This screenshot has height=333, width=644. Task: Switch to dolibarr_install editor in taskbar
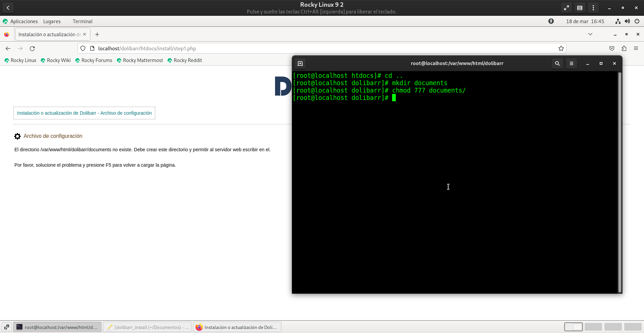[148, 327]
